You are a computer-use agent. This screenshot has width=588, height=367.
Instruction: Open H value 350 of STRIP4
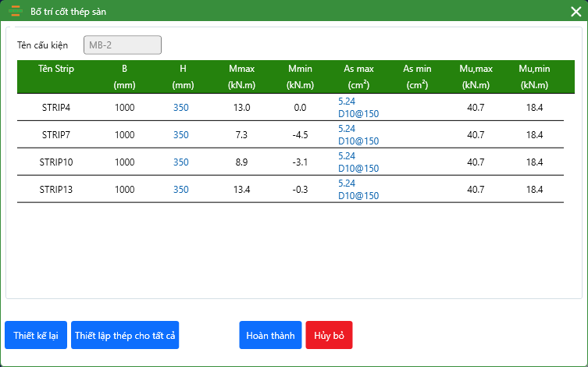[180, 108]
